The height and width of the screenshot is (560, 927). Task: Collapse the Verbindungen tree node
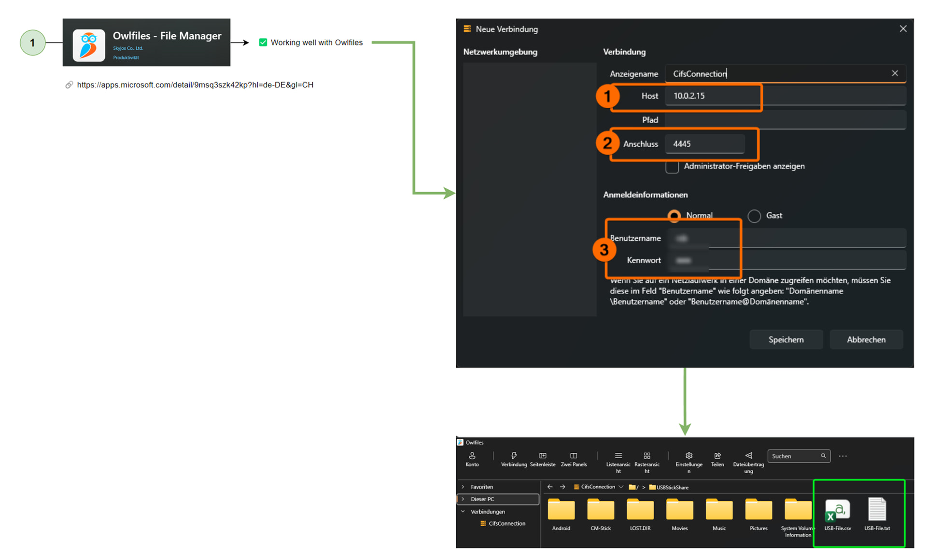[463, 511]
